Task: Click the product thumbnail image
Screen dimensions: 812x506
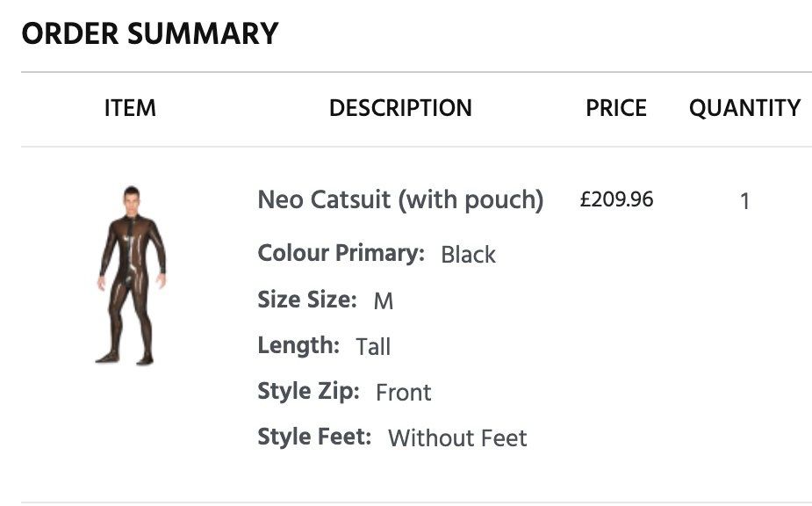Action: 131,276
